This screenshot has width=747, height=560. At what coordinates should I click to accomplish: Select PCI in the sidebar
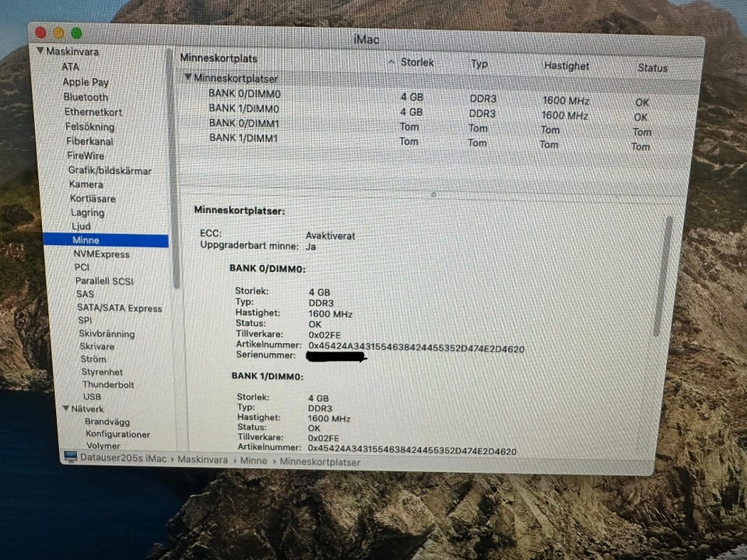click(82, 267)
